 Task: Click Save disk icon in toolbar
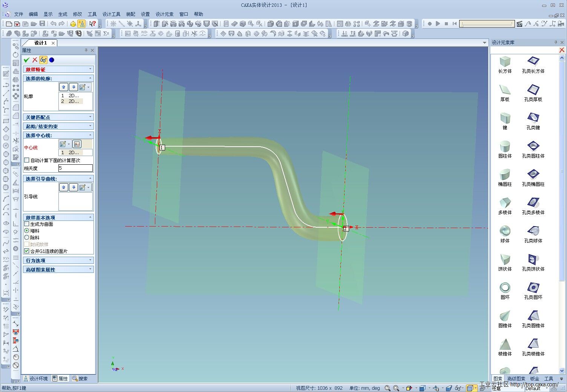coord(42,24)
